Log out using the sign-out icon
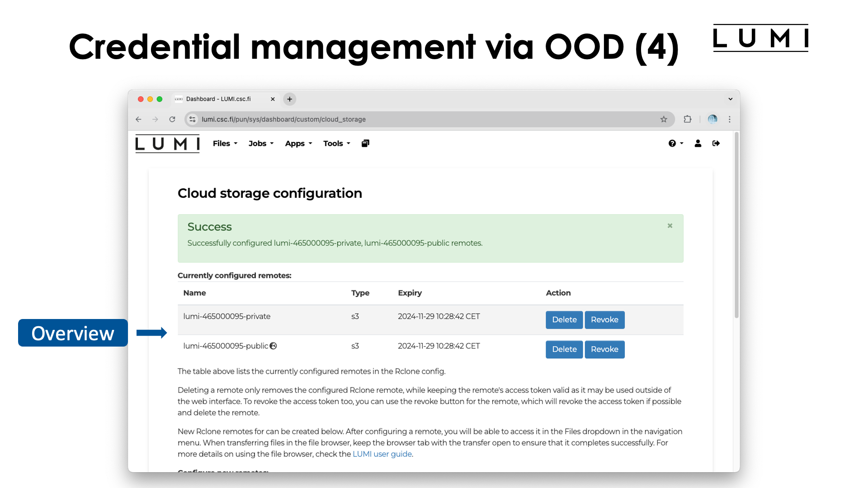This screenshot has height=488, width=868. click(x=716, y=143)
